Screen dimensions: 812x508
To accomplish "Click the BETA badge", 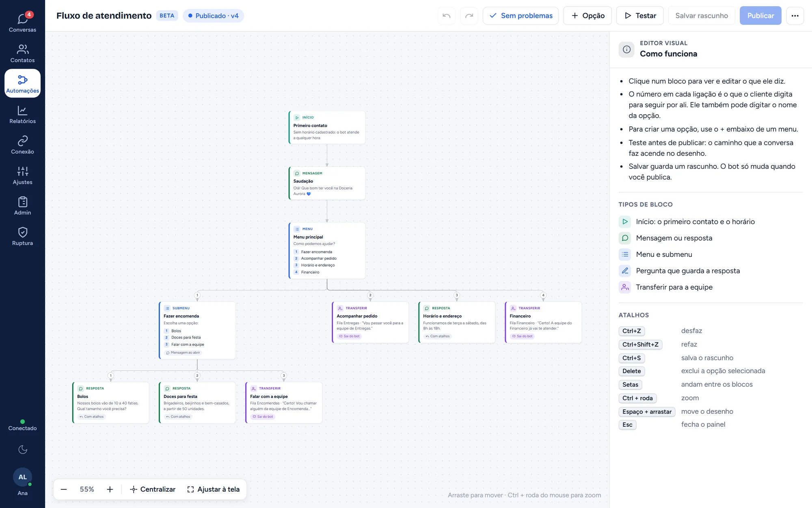I will (167, 15).
